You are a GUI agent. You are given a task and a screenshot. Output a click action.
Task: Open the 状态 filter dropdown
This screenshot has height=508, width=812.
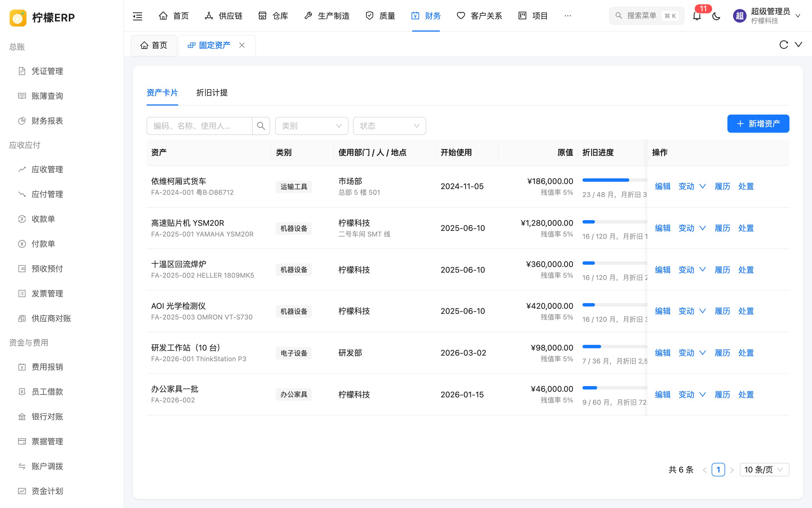pos(390,126)
